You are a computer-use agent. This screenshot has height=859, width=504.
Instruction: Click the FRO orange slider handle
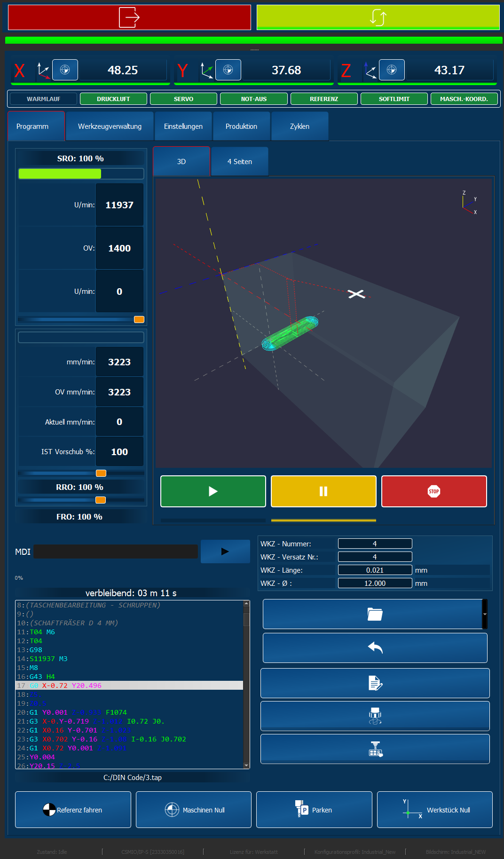click(101, 500)
